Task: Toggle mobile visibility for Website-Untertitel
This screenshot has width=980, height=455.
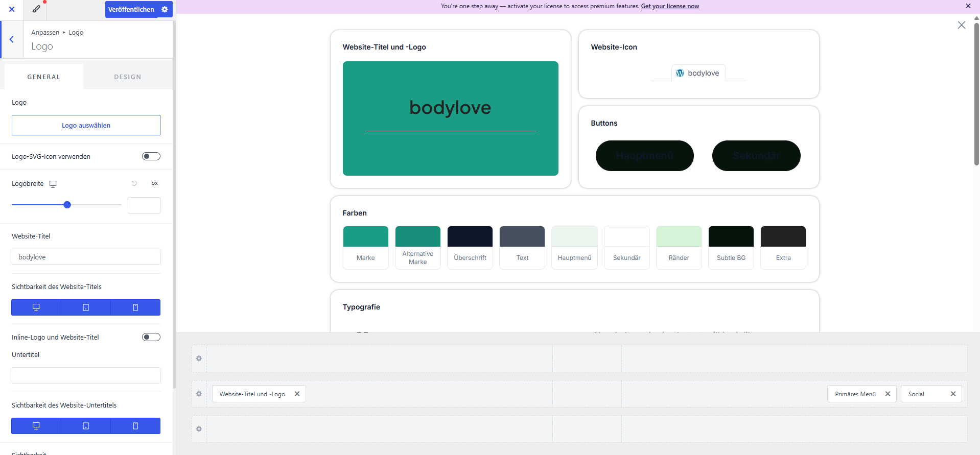Action: pyautogui.click(x=135, y=426)
